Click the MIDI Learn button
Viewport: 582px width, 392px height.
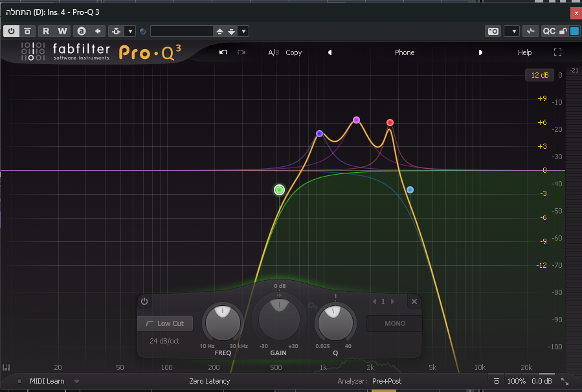tap(47, 381)
